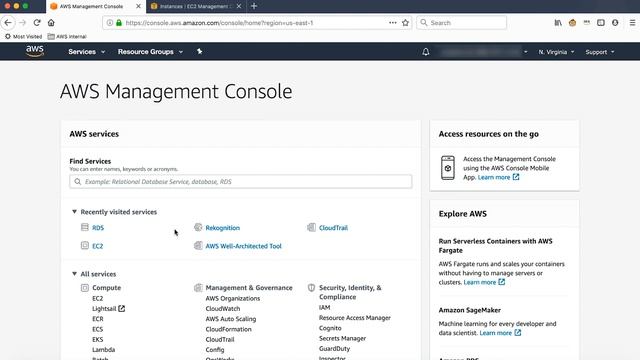Click the Management & Governance icon
Screen dimensions: 640x360
(x=198, y=288)
